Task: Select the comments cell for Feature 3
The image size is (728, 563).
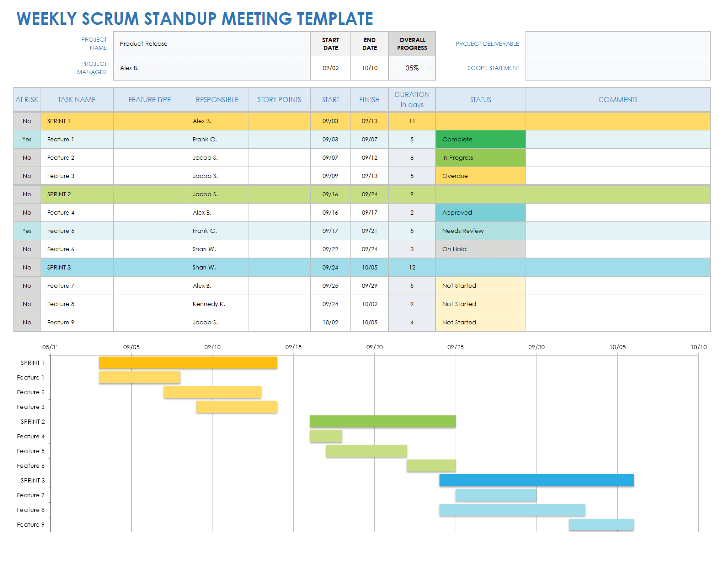Action: [x=618, y=176]
